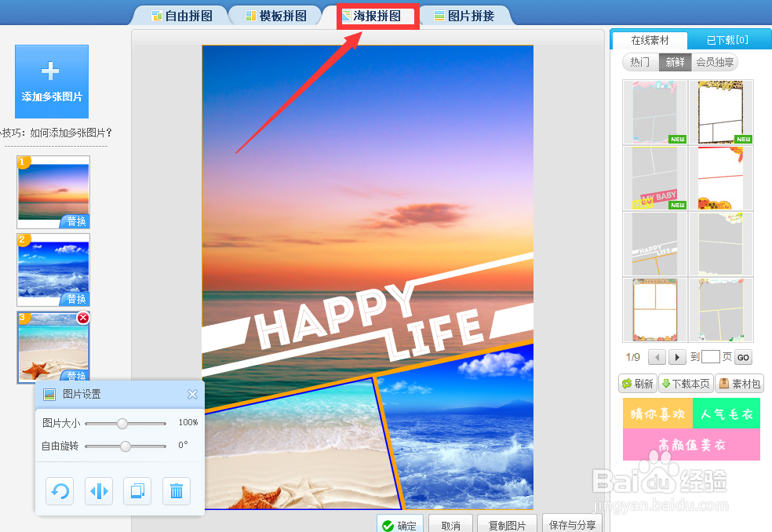Click the 猜你喜欢 yellow banner

coord(657,414)
